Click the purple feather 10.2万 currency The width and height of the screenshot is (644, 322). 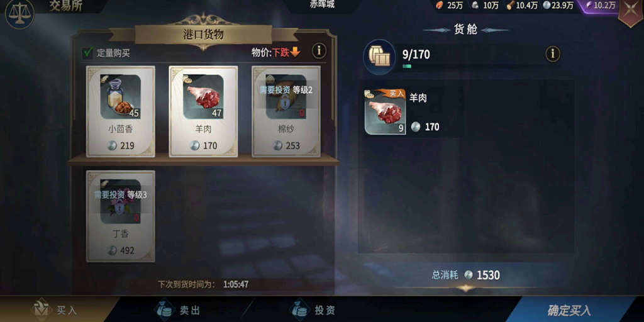[599, 5]
